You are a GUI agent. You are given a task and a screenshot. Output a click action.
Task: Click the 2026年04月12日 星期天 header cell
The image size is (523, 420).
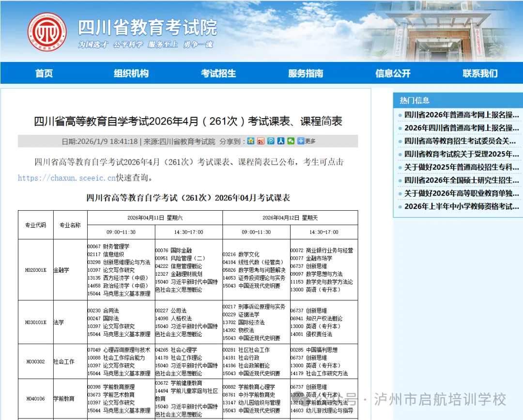point(290,218)
